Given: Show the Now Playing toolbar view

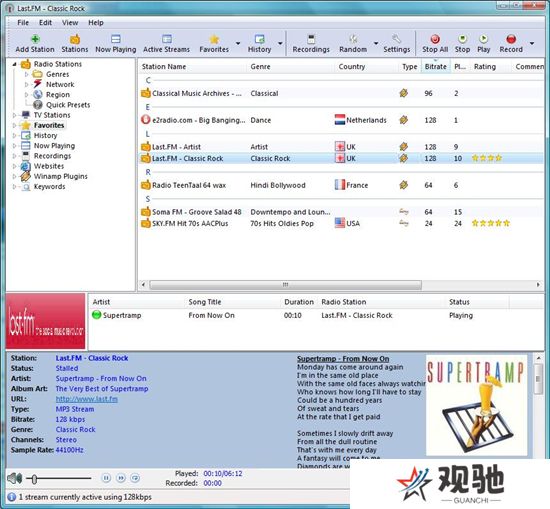Looking at the screenshot, I should 116,43.
